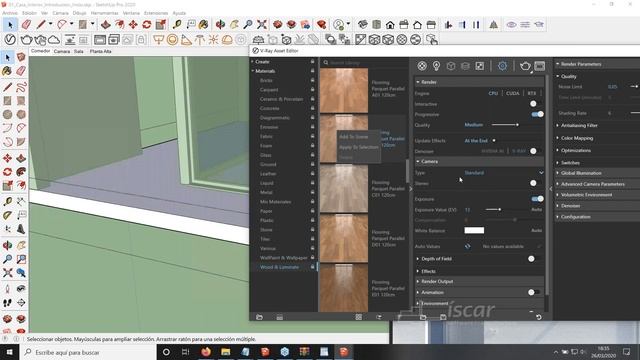Click the Zoom Extents tool in top toolbar

262,24
